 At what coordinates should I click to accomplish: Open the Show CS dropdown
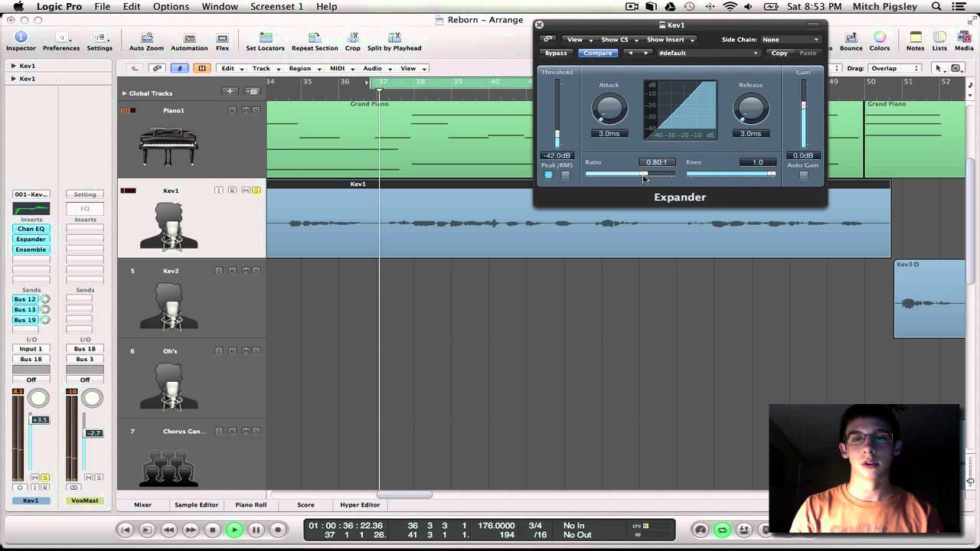pyautogui.click(x=619, y=40)
